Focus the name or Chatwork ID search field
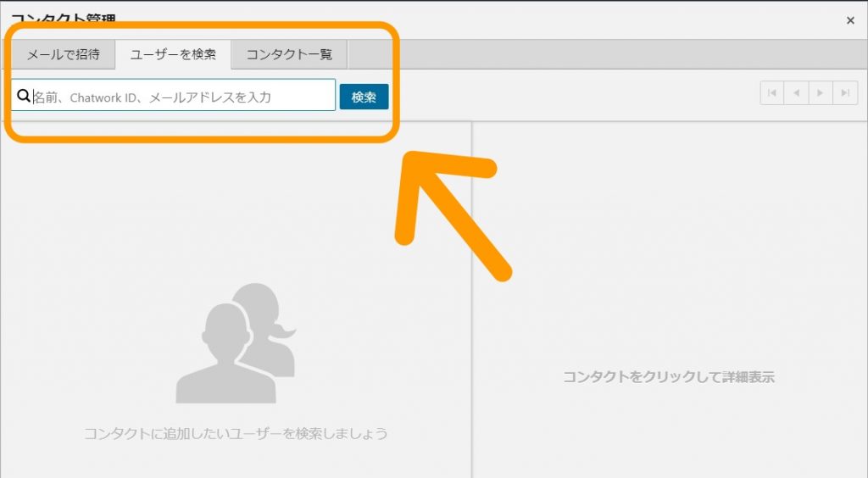The height and width of the screenshot is (478, 868). pos(182,97)
